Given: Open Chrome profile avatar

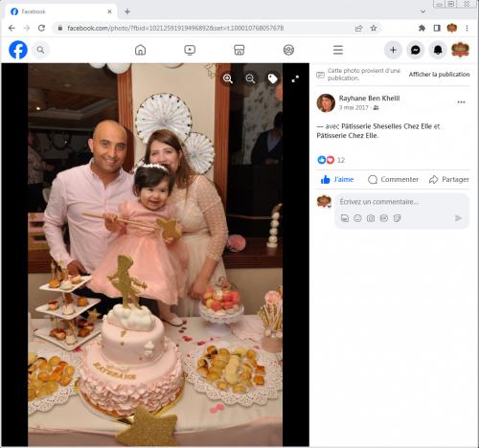Looking at the screenshot, I should [x=452, y=28].
